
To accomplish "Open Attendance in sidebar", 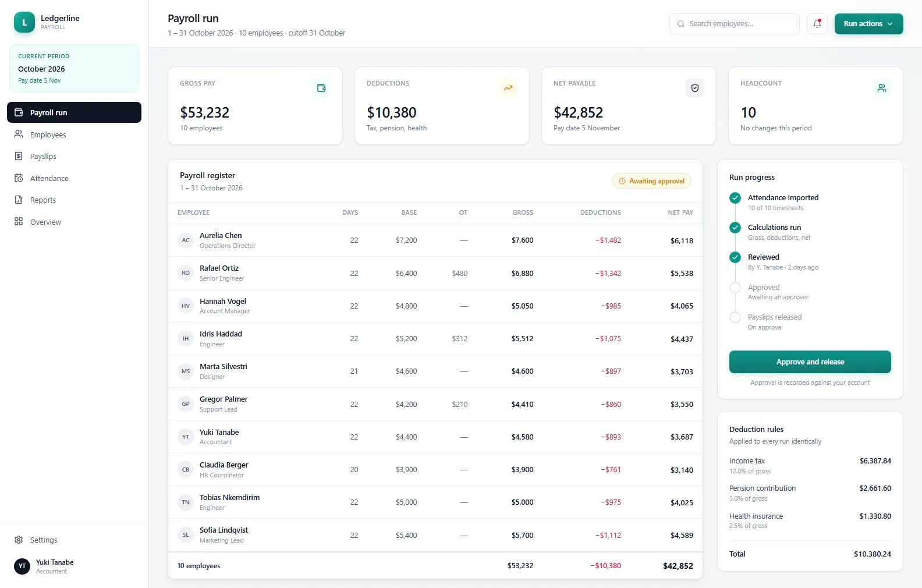I will click(74, 178).
